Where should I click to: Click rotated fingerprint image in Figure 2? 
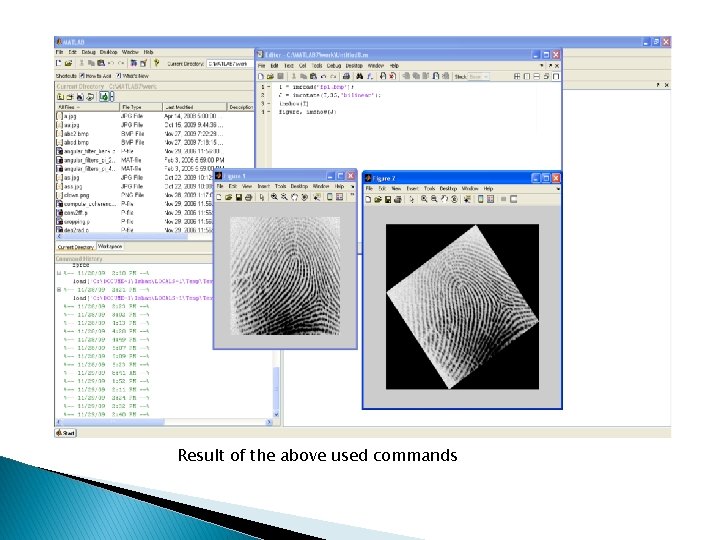pos(462,307)
